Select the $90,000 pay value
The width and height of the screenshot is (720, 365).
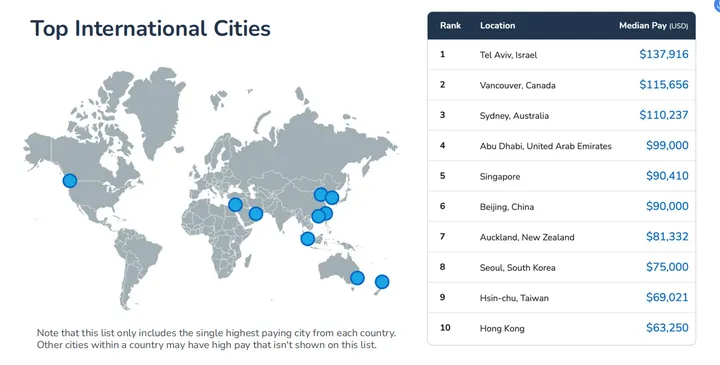click(667, 206)
